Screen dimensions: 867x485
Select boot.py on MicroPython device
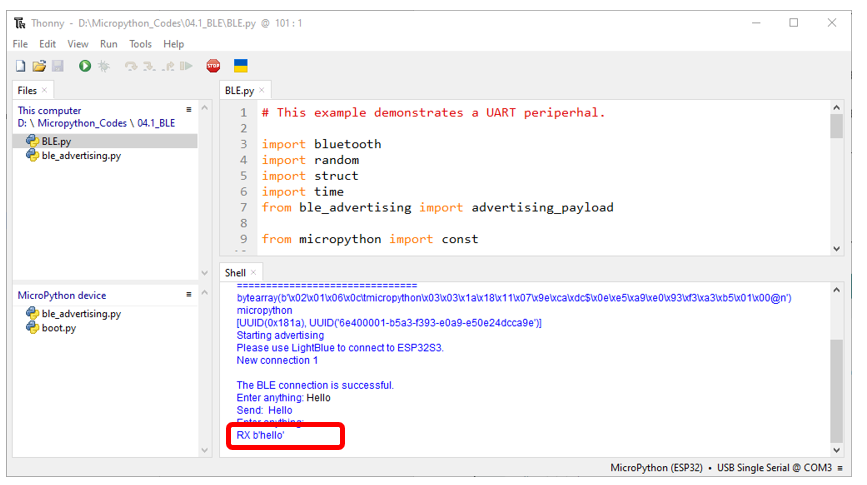pos(59,328)
